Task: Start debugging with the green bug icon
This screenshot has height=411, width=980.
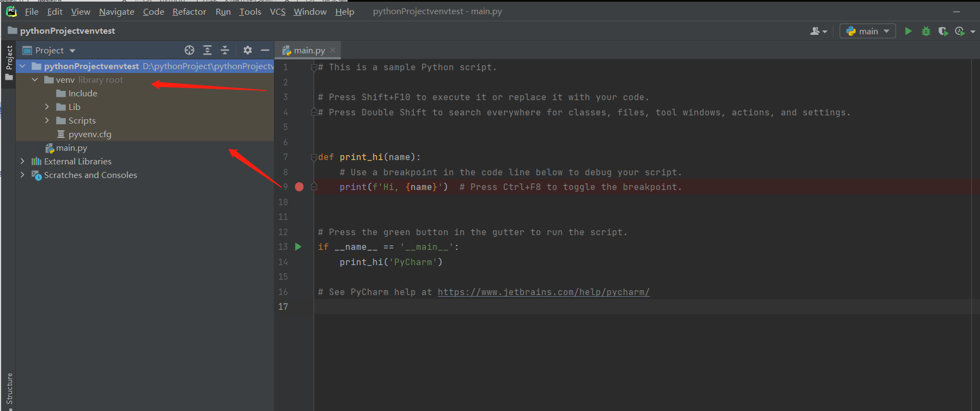Action: [926, 32]
